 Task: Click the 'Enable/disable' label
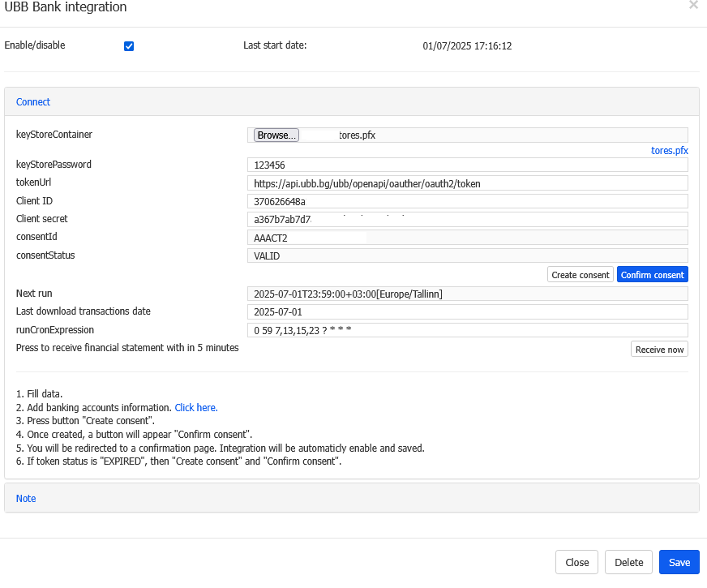pos(35,45)
